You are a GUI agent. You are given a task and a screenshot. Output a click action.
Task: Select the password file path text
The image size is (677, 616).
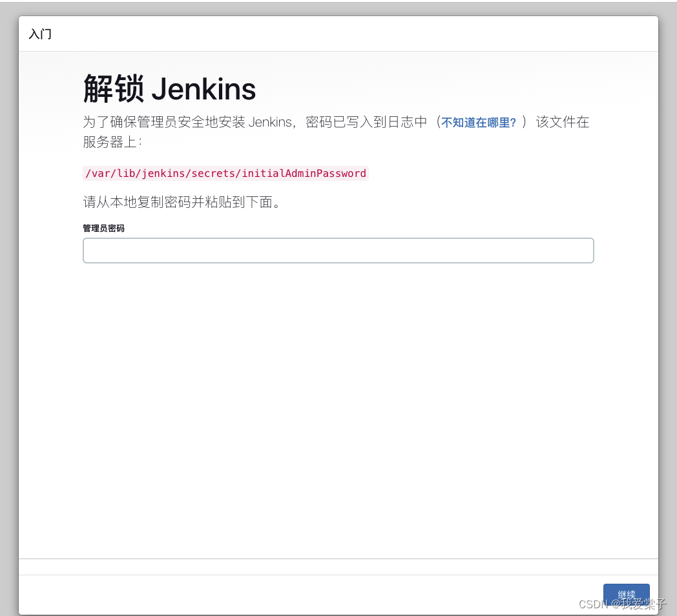(x=225, y=173)
